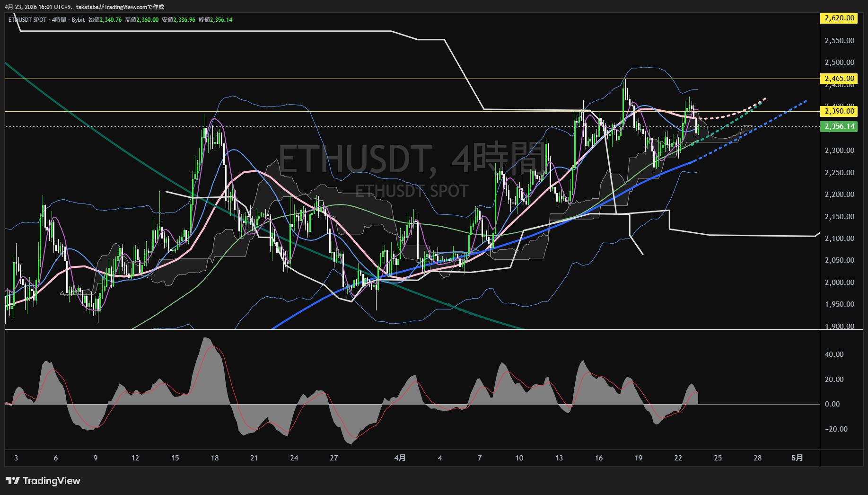Click date 18 on the time axis
The image size is (868, 495).
click(x=215, y=458)
